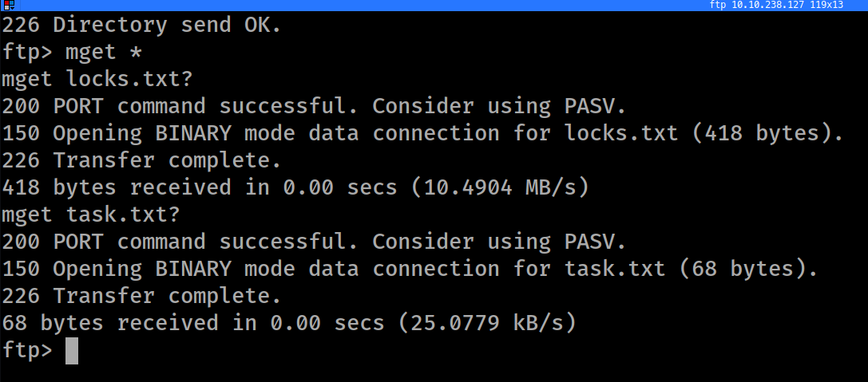Click the '226 Directory send OK.' line

point(141,25)
